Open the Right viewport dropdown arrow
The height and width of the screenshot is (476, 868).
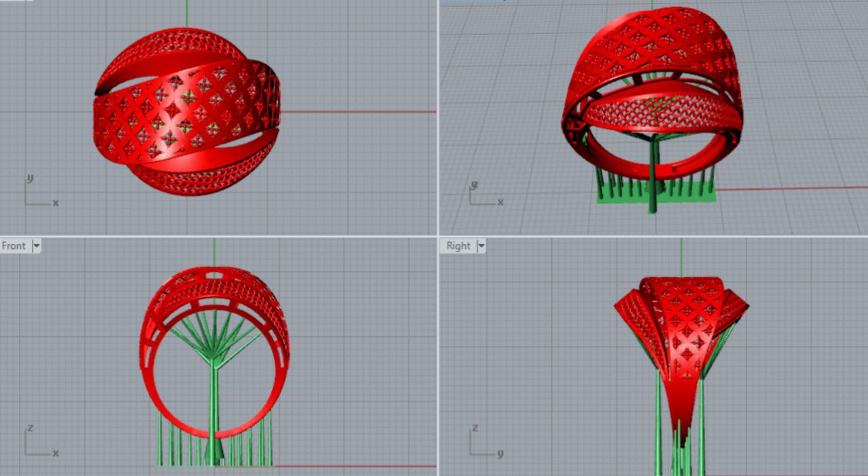coord(481,246)
